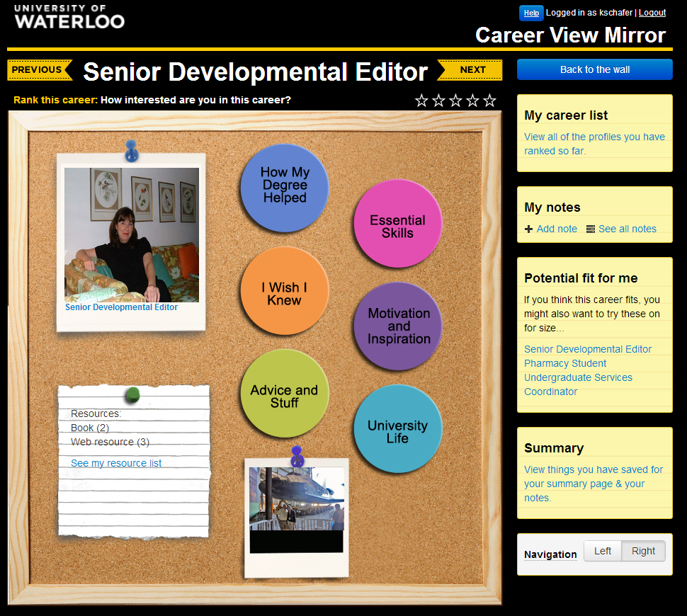Click the Help button
Viewport: 687px width, 616px height.
(531, 13)
